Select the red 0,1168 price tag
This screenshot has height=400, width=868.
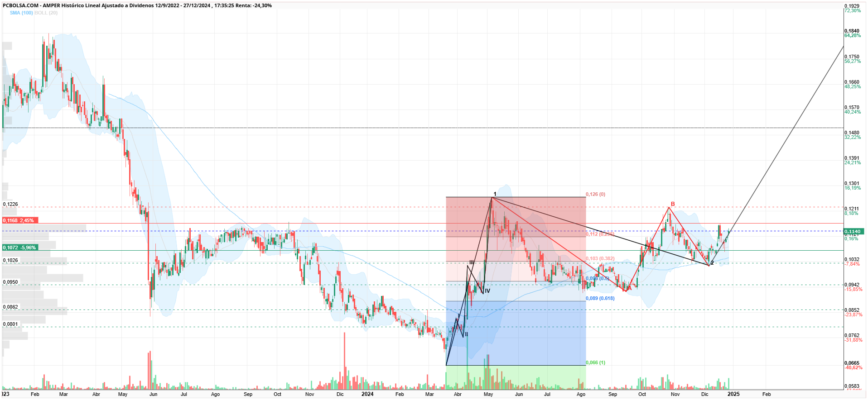[20, 220]
